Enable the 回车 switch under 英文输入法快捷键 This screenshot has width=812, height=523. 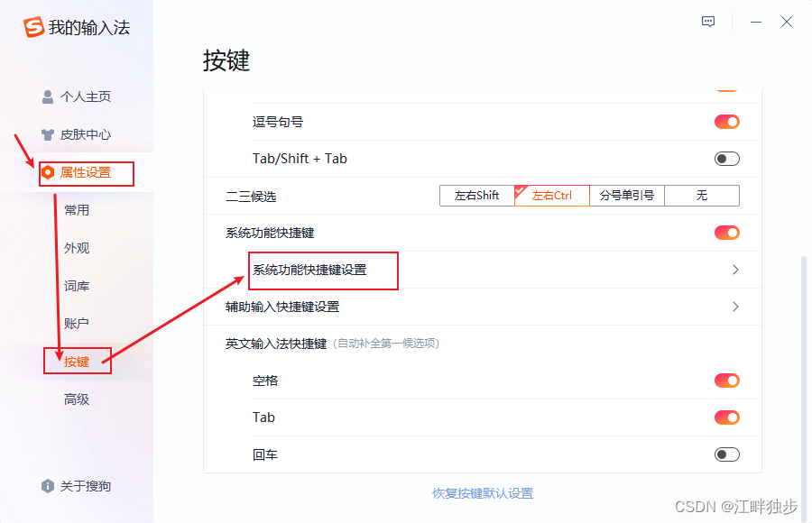click(x=727, y=454)
